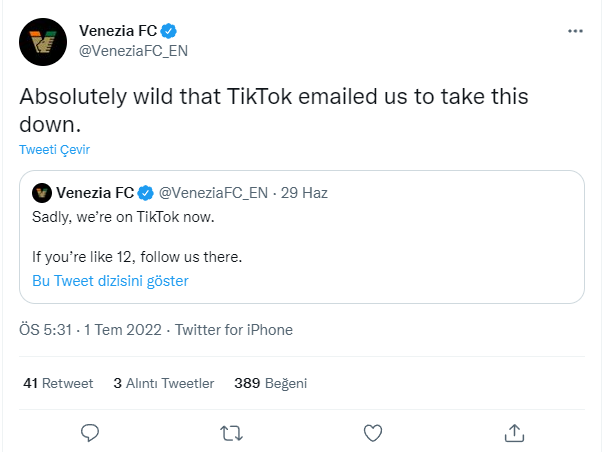Image resolution: width=616 pixels, height=452 pixels.
Task: Open the quoted tweet about TikTok
Action: click(400, 237)
